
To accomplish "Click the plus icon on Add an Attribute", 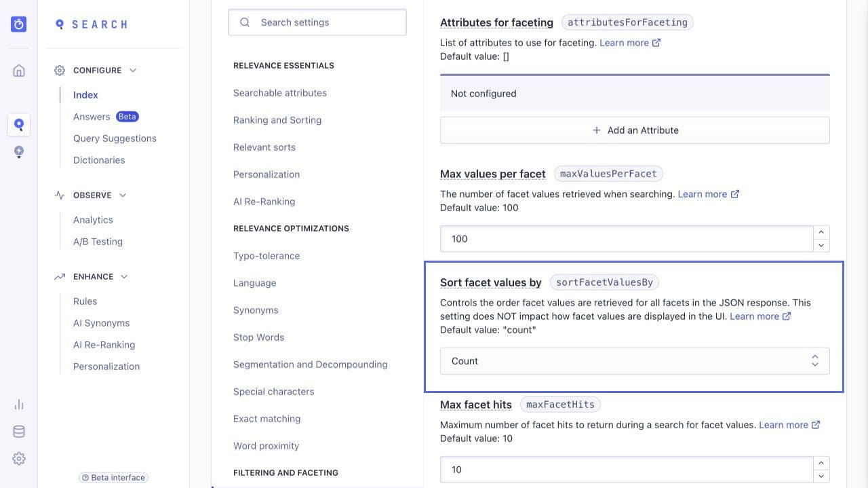I will pos(597,130).
